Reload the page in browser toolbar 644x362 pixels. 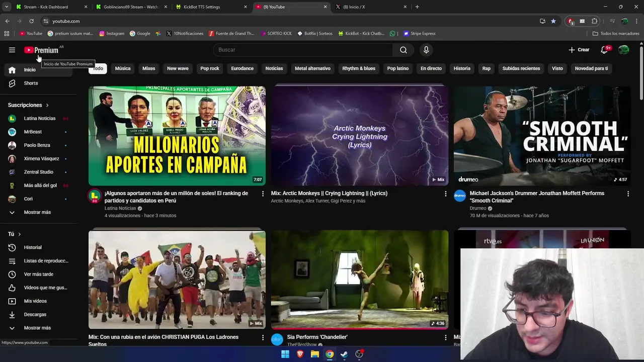point(31,21)
